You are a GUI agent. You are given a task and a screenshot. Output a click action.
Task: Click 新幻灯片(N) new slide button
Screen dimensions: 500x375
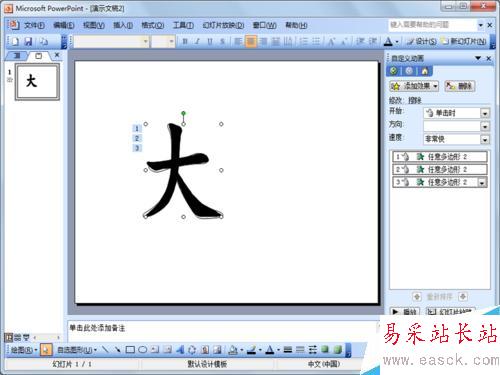coord(463,41)
